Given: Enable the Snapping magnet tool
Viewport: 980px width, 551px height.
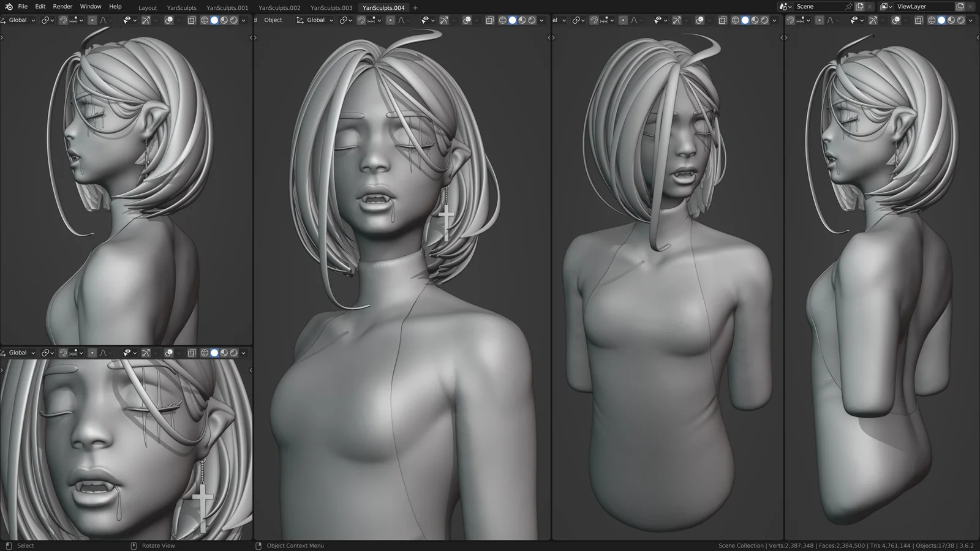Looking at the screenshot, I should pyautogui.click(x=64, y=20).
